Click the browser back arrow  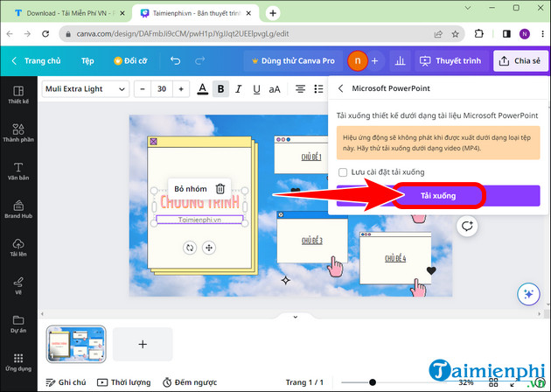click(x=10, y=34)
